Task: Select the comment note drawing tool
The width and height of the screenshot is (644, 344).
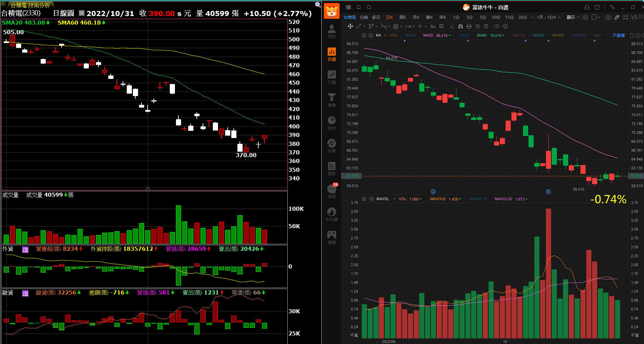Action: 441,26
